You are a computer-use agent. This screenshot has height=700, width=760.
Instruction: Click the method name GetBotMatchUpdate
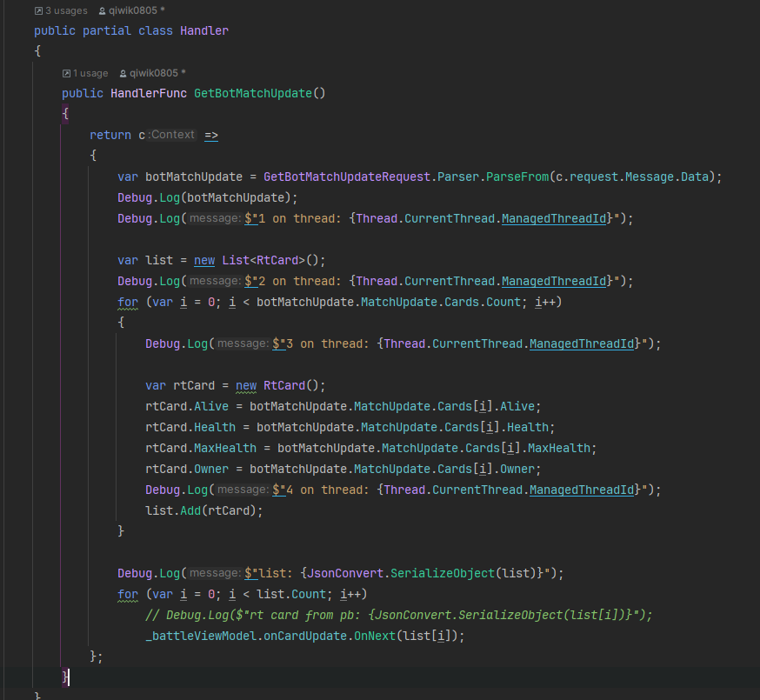pyautogui.click(x=253, y=93)
